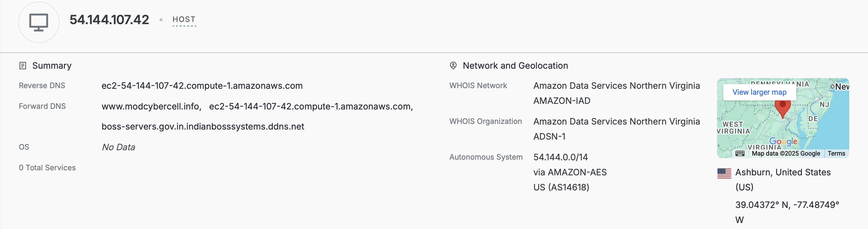Click the 54.144.107.42 host title
868x229 pixels.
[x=109, y=20]
